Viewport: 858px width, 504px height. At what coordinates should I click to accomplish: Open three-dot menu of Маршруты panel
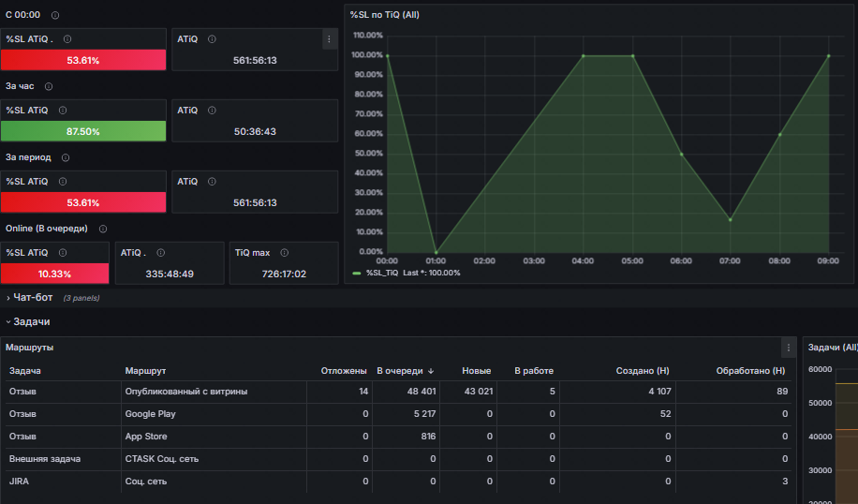click(789, 348)
